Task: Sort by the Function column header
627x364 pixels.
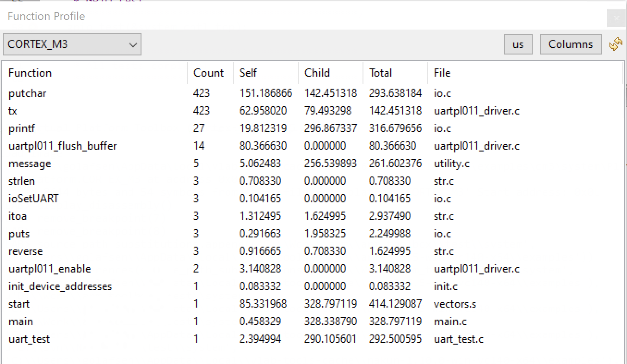Action: (x=95, y=73)
